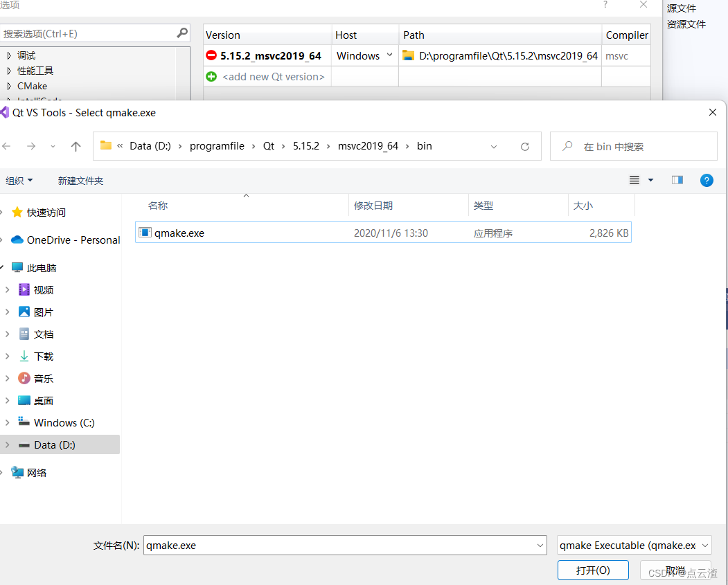Click msvc2019_64 in the breadcrumb path
Viewport: 728px width, 585px height.
pyautogui.click(x=369, y=146)
